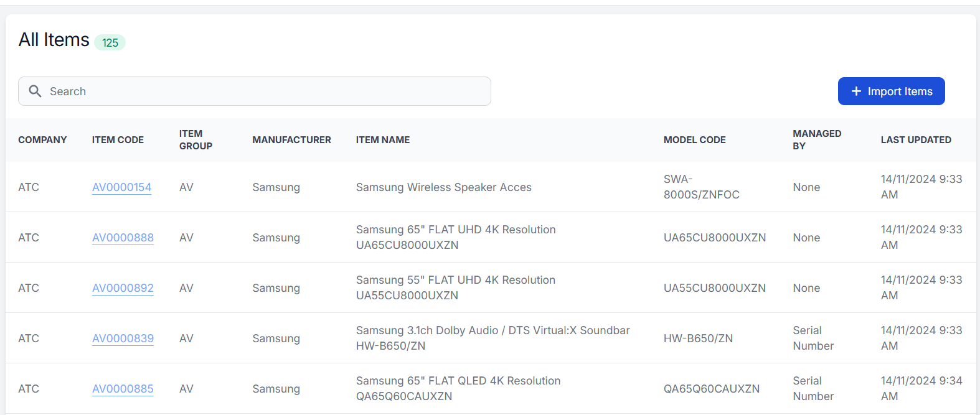Select the Samsung 65" FLAT UHD 4K item name
Screen dimensions: 980x415
pos(456,237)
